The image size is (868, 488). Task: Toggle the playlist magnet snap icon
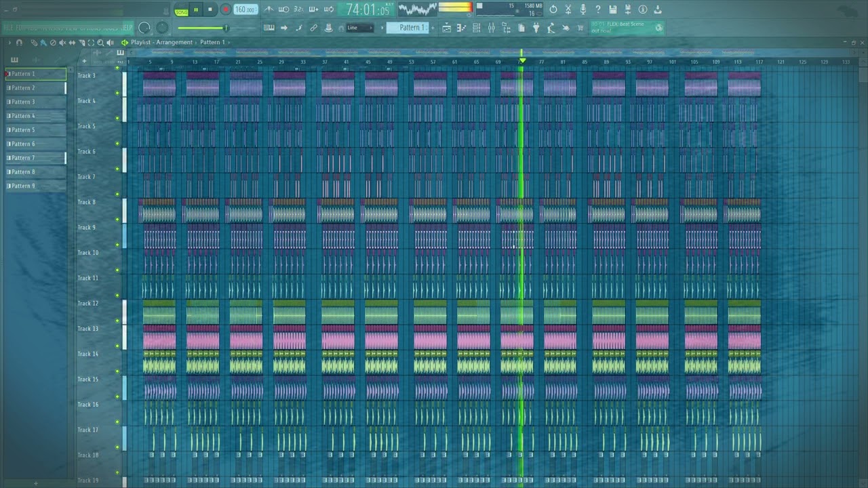point(19,42)
